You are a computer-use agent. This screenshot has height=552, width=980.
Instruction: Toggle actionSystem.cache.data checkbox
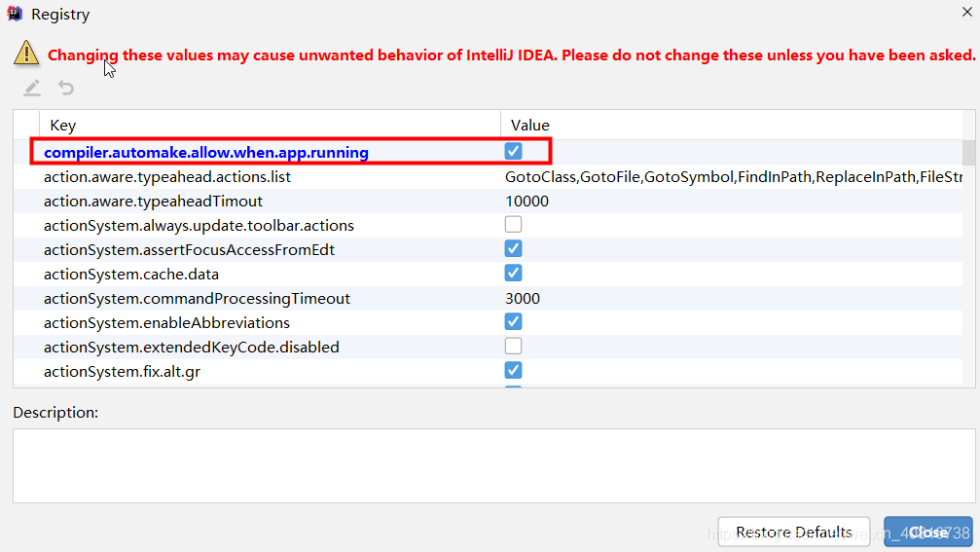tap(513, 274)
